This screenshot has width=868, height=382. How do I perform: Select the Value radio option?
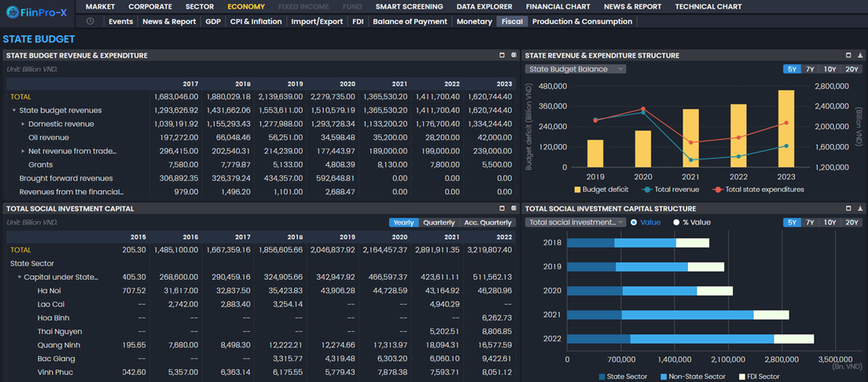[x=634, y=222]
